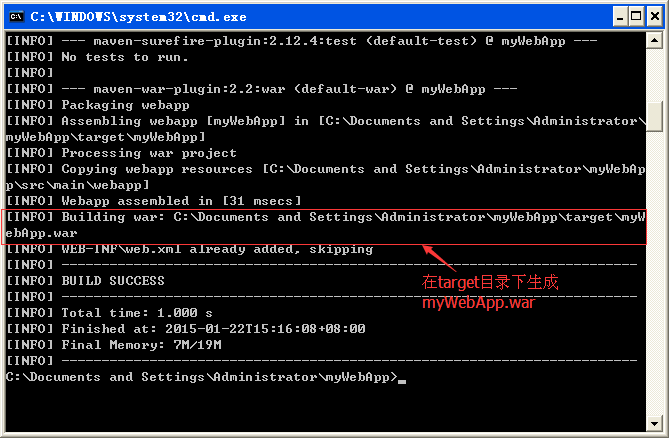
Task: Click the scrollbar track below the thumb
Action: click(654, 273)
